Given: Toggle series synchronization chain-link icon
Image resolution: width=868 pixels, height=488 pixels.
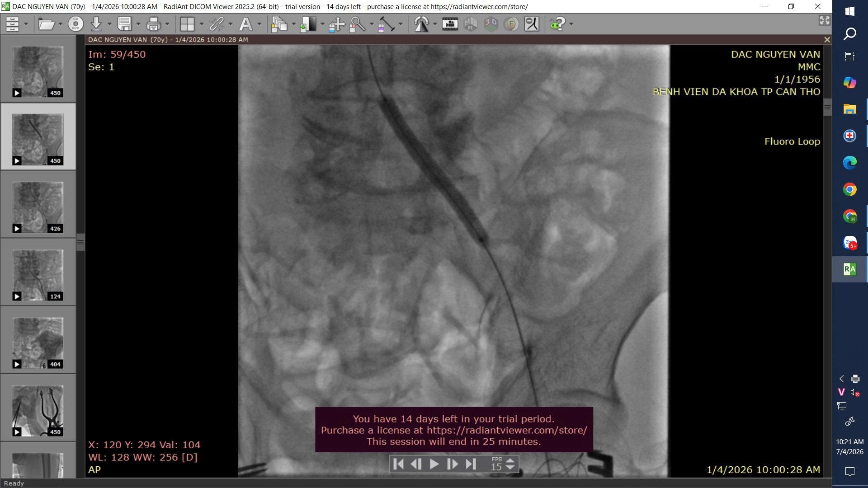Looking at the screenshot, I should coord(217,24).
